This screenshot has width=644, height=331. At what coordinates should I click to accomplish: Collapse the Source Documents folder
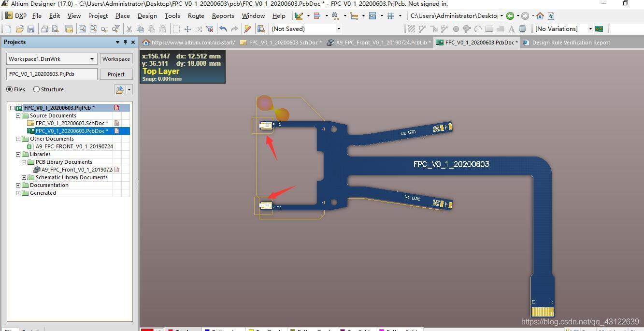click(x=18, y=115)
